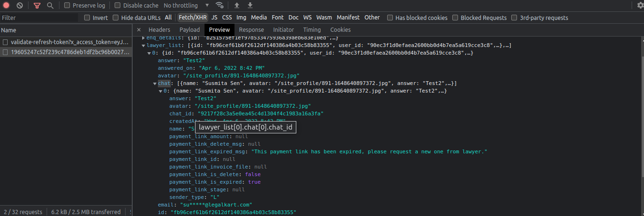
Task: Collapse the lawyer_list array node
Action: [144, 46]
